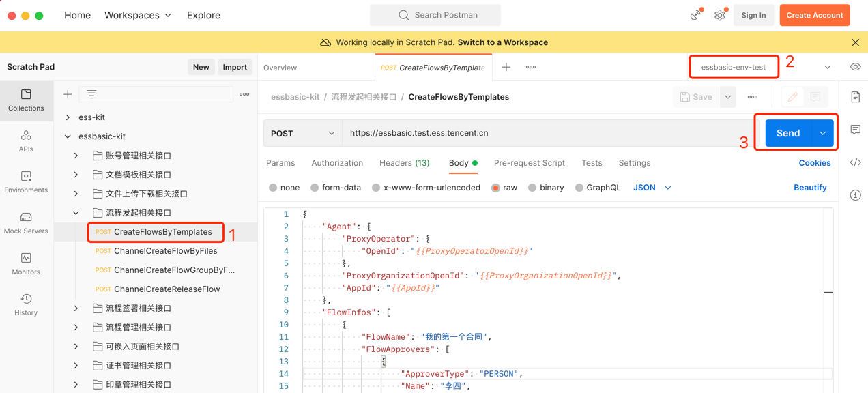Open request more actions ellipsis next to Save
This screenshot has width=868, height=393.
click(x=753, y=97)
